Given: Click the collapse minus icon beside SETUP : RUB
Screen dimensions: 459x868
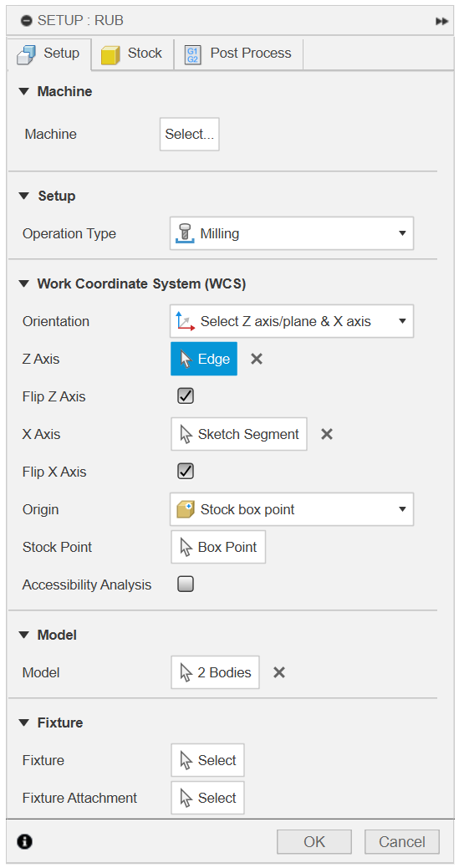Looking at the screenshot, I should pos(27,21).
